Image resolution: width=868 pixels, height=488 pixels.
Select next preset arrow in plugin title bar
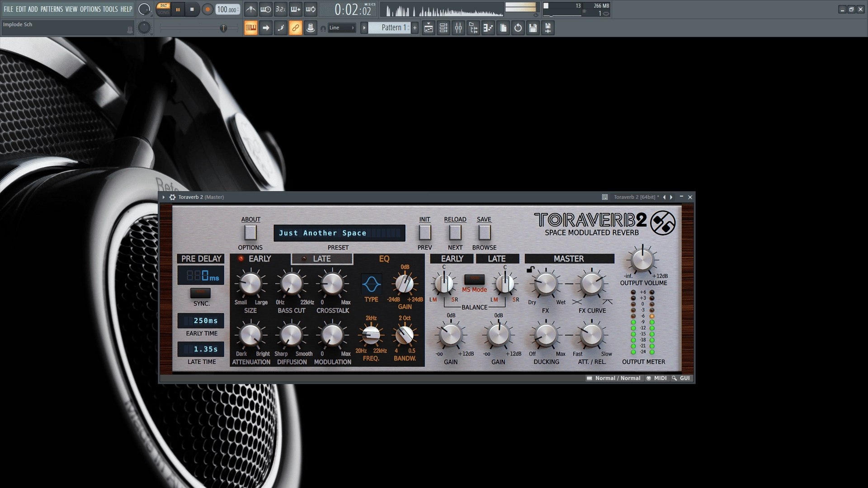point(671,197)
